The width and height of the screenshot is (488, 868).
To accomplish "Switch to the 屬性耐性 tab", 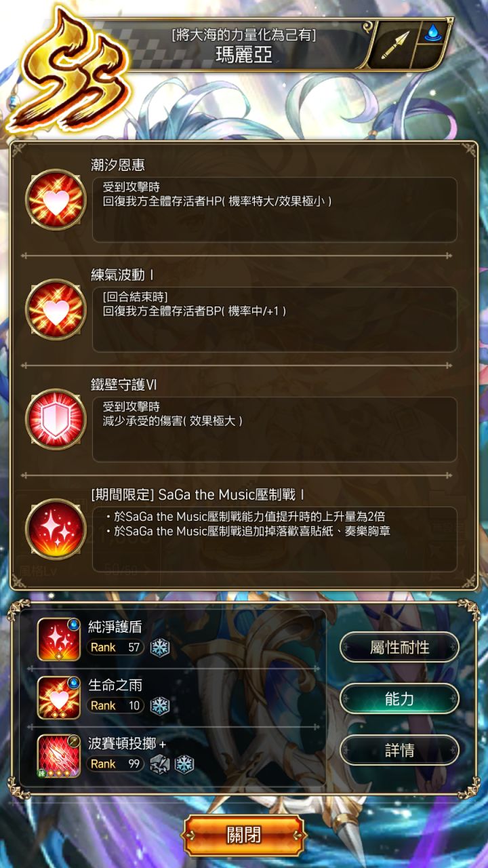I will (399, 647).
